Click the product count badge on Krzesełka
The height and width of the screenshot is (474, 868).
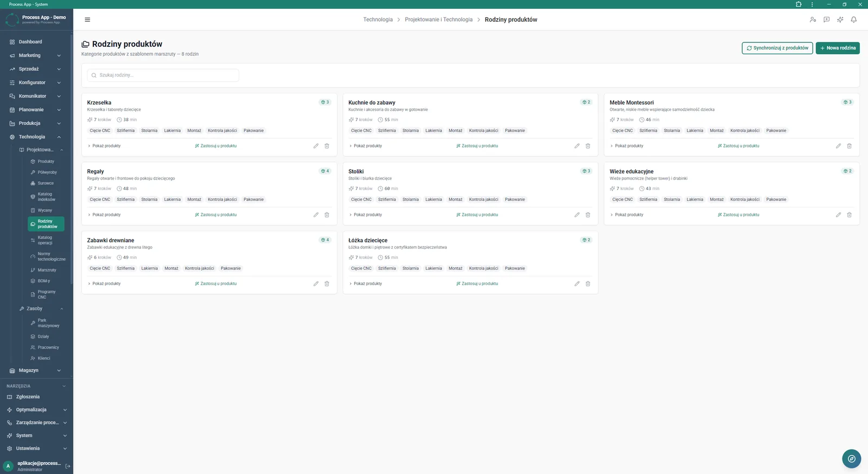[325, 102]
